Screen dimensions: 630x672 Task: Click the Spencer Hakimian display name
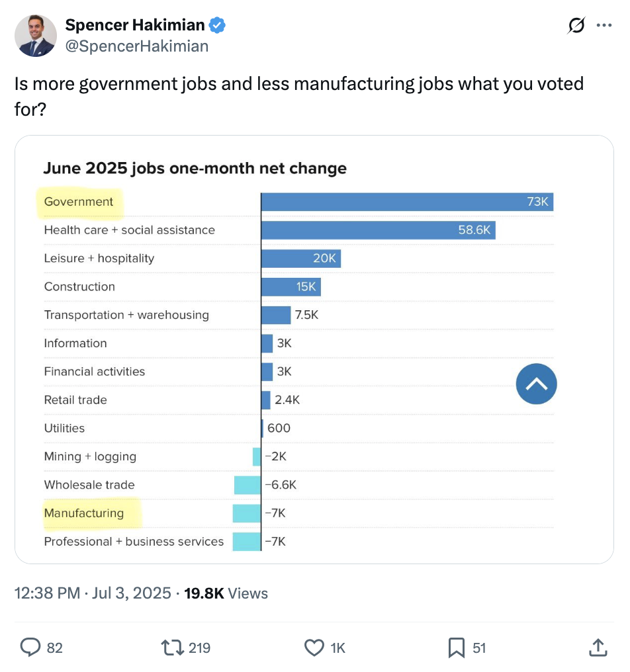point(134,25)
